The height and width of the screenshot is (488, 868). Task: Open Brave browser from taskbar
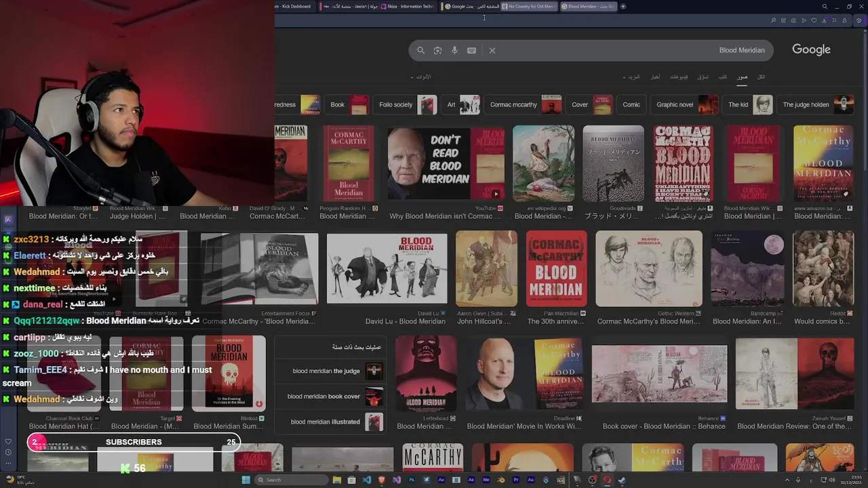(382, 480)
